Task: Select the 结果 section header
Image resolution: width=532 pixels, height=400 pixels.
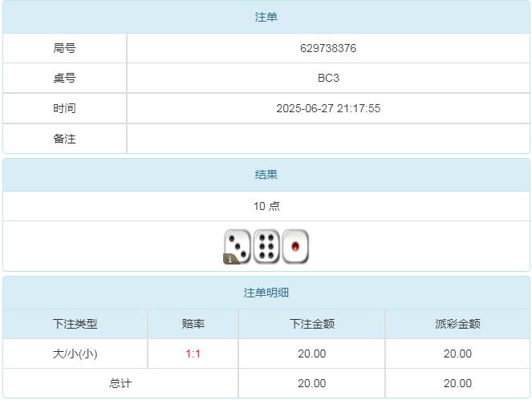Action: pos(266,175)
